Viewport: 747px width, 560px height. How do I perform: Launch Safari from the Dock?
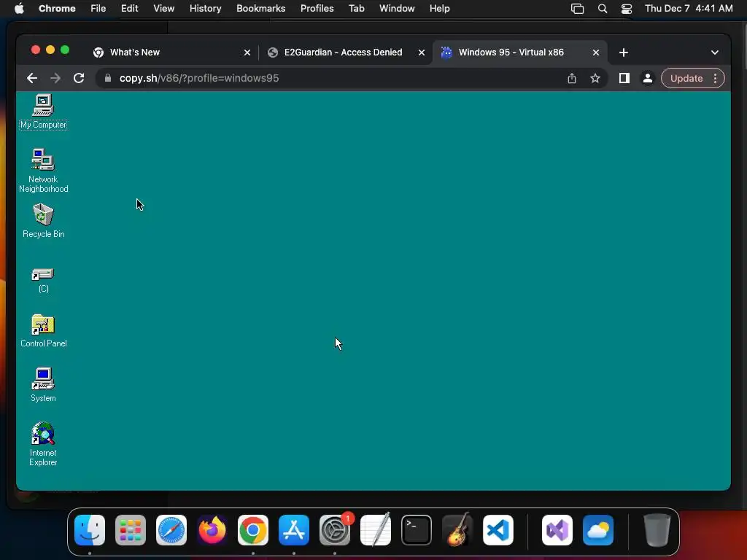[171, 530]
